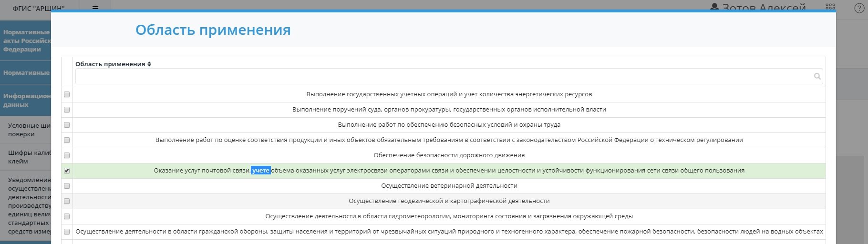Click the hamburger menu icon in header
The width and height of the screenshot is (868, 244).
coord(95,8)
